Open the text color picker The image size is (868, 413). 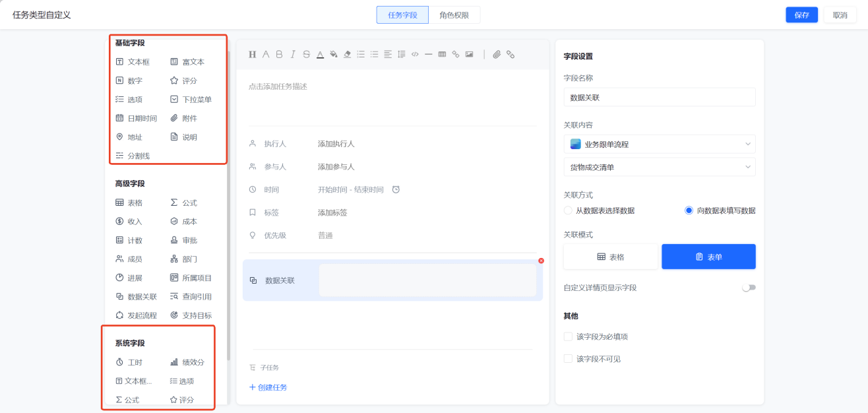[x=320, y=55]
